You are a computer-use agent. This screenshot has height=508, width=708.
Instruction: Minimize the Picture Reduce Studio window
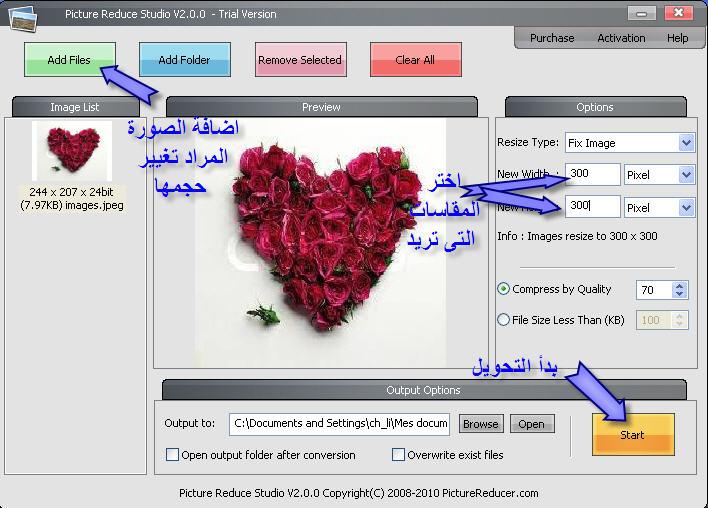pos(641,13)
